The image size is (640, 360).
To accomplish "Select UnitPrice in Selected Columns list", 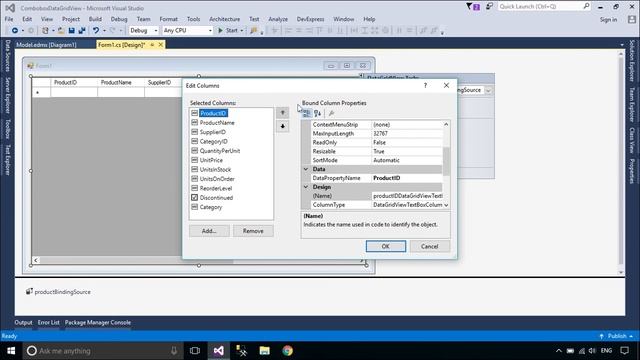I will tap(211, 160).
